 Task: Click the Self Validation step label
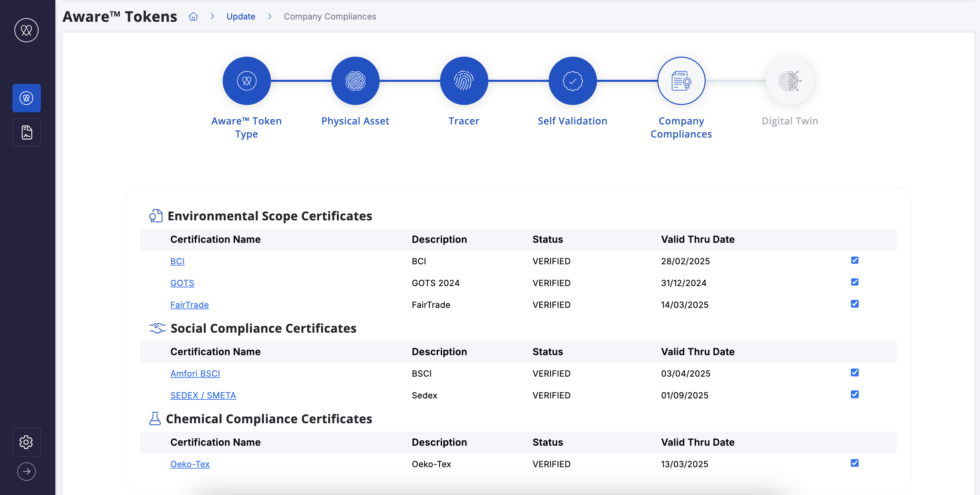pyautogui.click(x=572, y=121)
